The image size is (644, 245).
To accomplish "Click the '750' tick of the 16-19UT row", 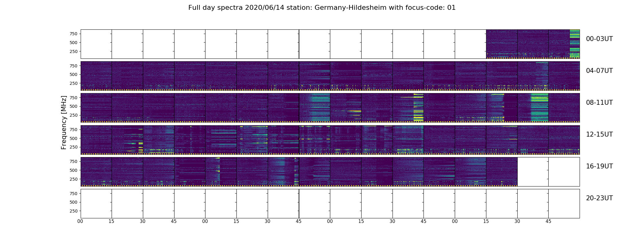I will (73, 161).
